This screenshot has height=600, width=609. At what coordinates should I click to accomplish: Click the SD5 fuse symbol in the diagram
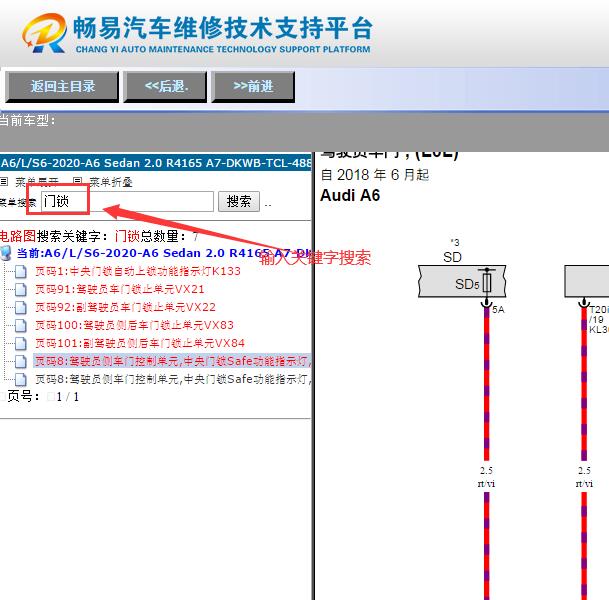coord(487,281)
